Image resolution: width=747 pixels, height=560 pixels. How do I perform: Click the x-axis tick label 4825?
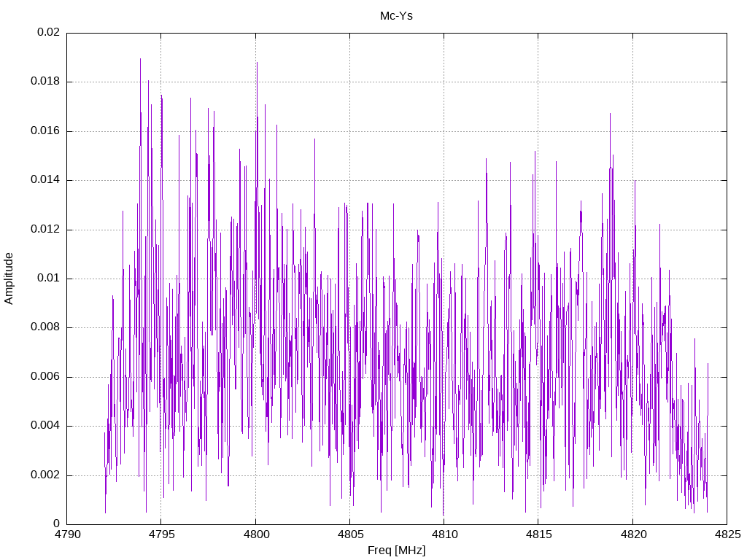pos(727,534)
